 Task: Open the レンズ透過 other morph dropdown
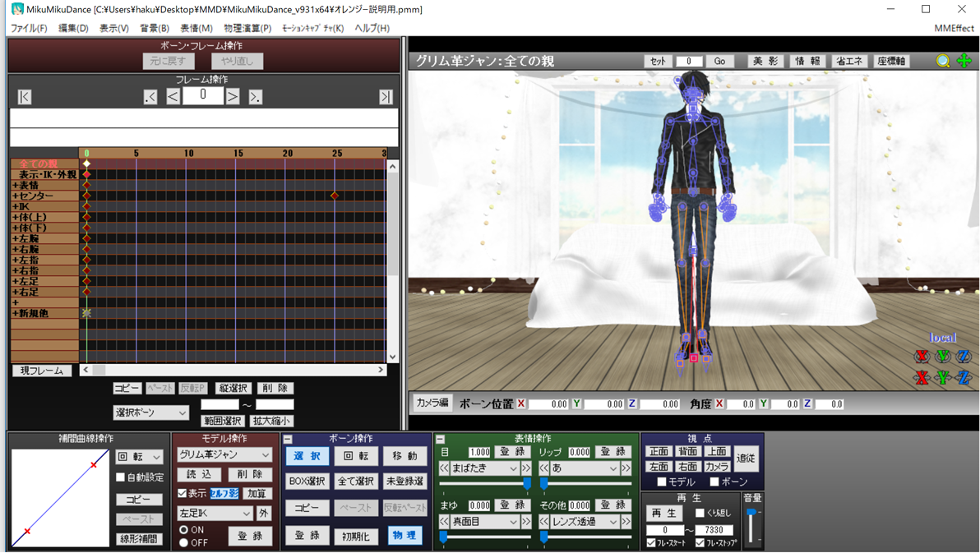pyautogui.click(x=585, y=521)
